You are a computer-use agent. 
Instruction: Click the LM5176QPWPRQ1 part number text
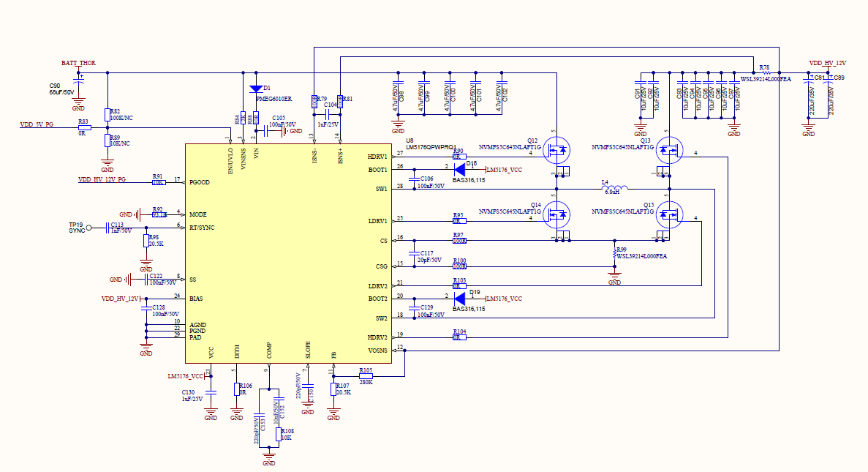pyautogui.click(x=431, y=147)
